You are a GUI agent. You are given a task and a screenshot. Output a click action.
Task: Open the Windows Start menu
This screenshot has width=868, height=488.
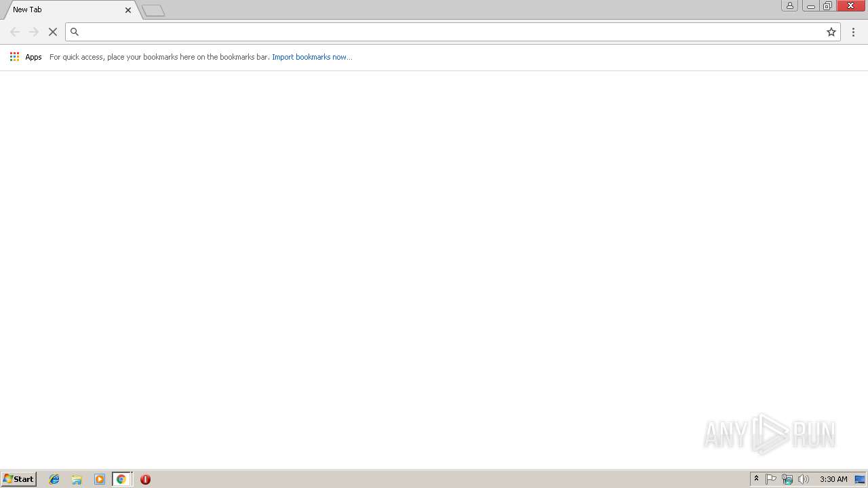[18, 479]
